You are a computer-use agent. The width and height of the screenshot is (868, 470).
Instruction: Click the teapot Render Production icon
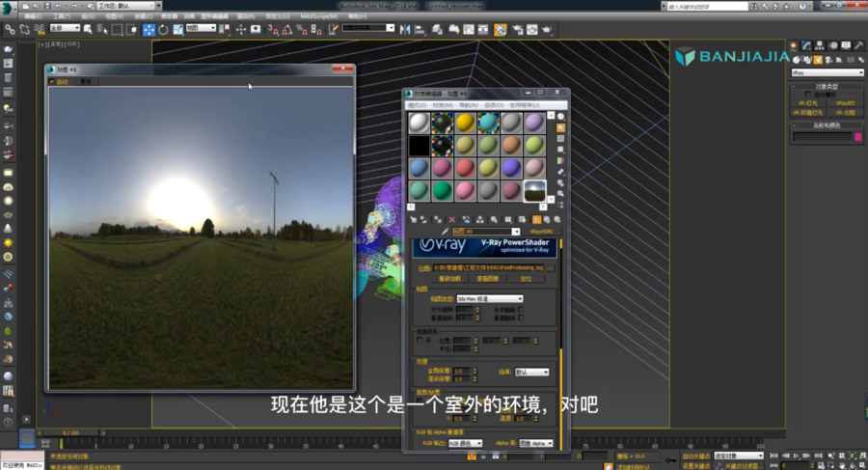point(547,29)
